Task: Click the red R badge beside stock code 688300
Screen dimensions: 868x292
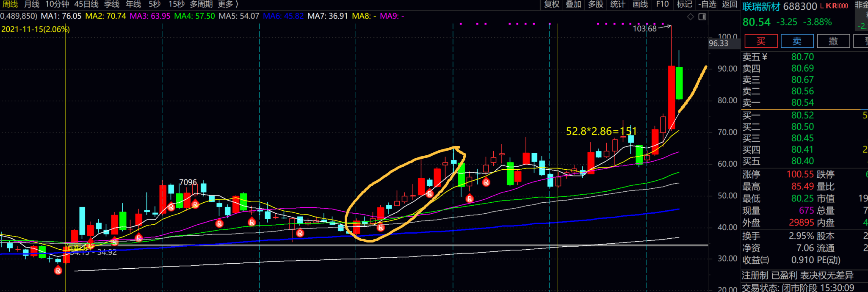Action: pos(835,6)
